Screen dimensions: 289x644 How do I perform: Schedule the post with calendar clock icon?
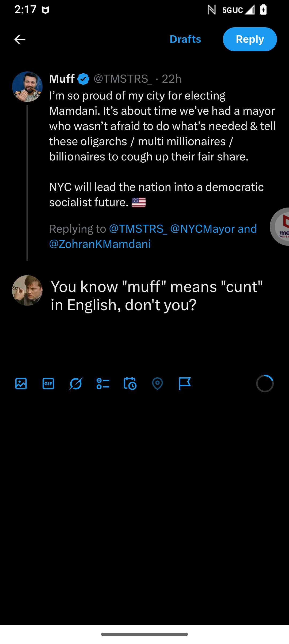coord(130,384)
